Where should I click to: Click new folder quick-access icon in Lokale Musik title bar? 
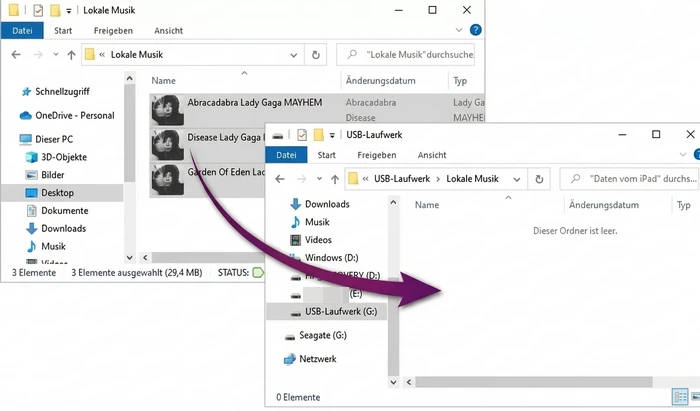55,10
